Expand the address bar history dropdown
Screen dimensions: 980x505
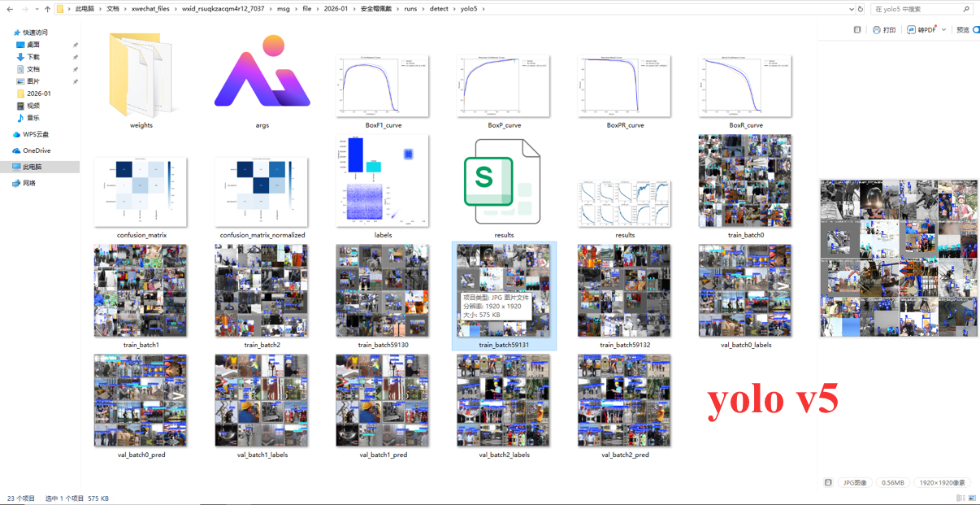tap(851, 9)
